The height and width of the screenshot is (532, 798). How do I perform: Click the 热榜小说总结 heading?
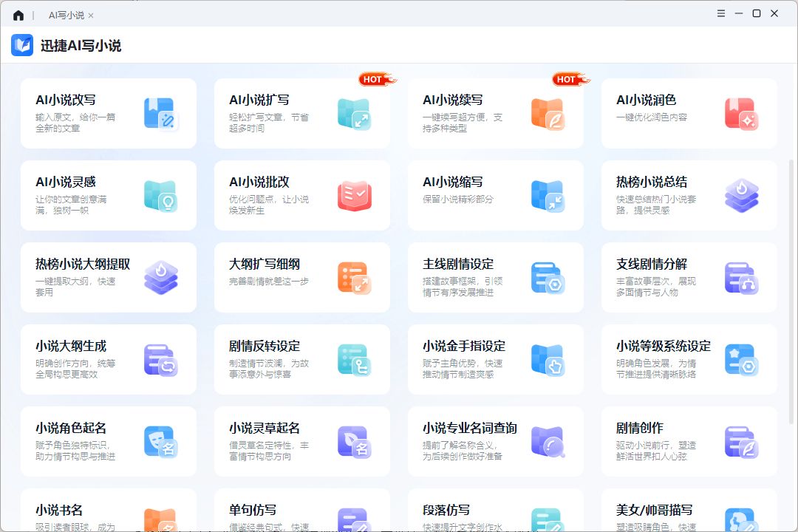[x=652, y=182]
